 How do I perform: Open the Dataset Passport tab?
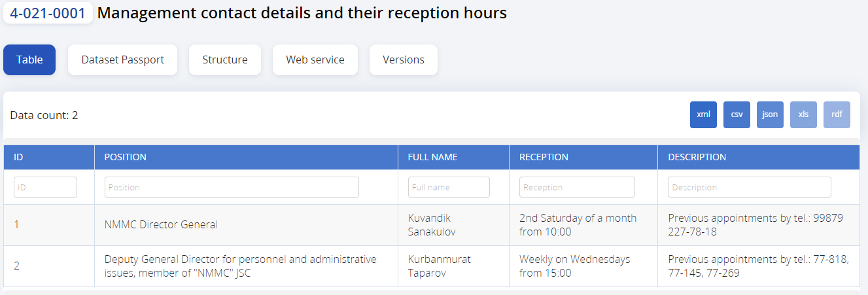(x=122, y=60)
